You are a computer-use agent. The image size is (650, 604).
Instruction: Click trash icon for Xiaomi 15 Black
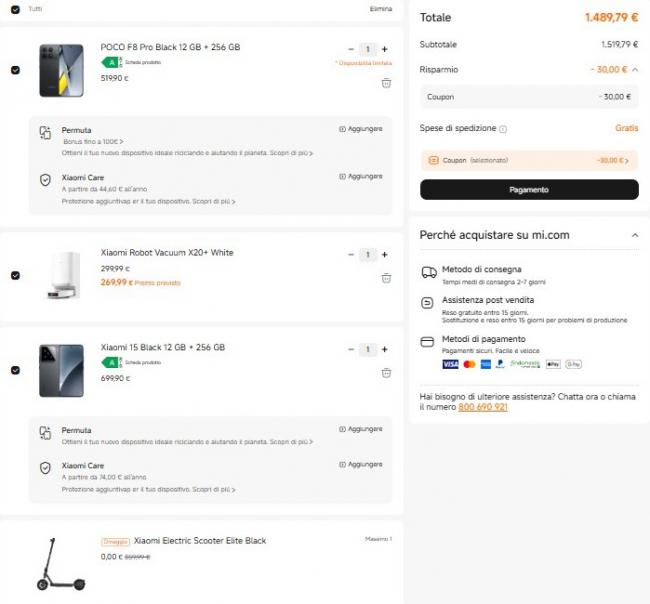pos(386,373)
